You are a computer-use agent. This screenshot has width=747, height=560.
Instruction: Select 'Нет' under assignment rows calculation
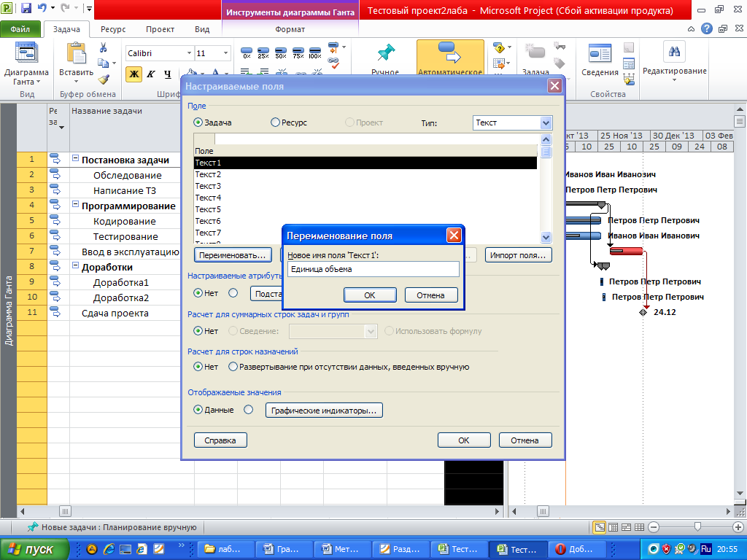198,367
